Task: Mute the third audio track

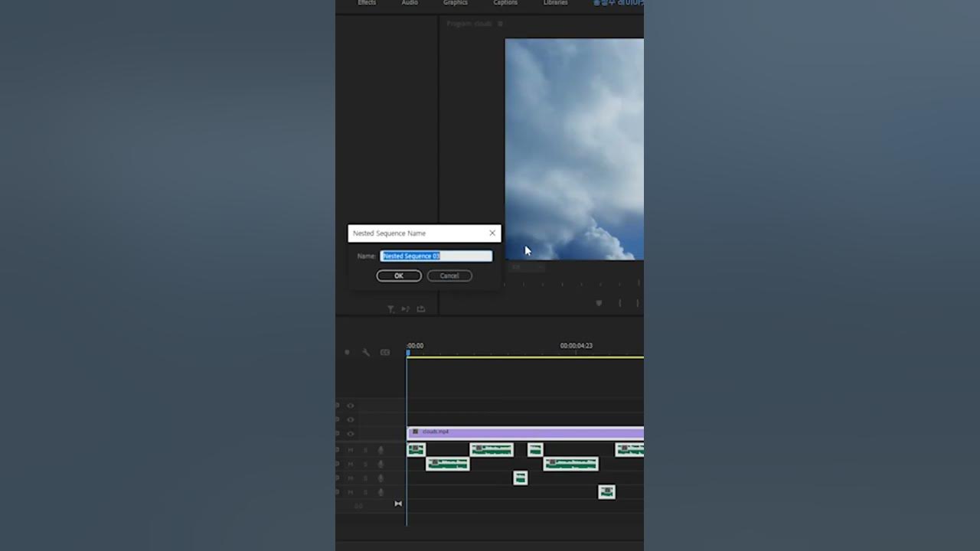Action: [x=351, y=478]
